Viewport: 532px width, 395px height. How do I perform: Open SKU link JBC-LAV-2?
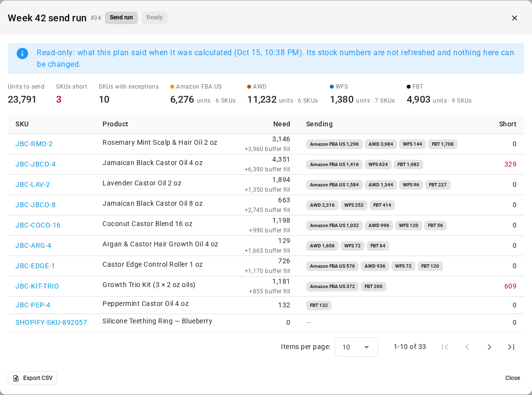(x=32, y=185)
